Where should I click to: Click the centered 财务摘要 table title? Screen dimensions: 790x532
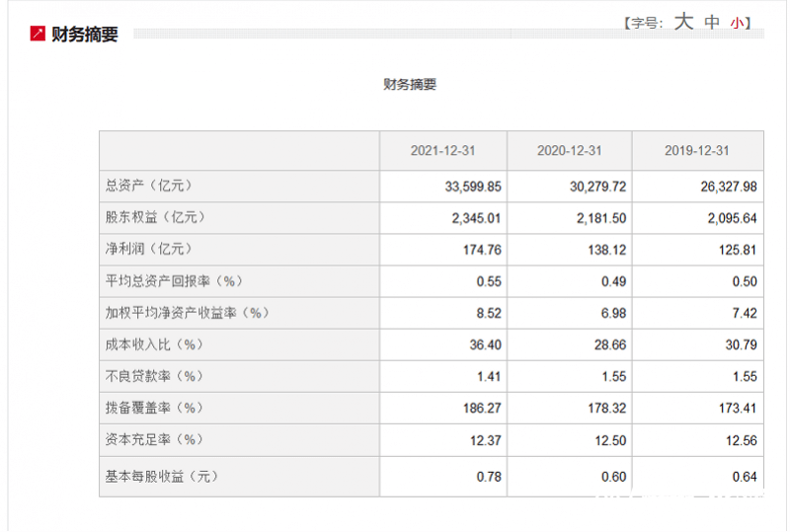410,84
